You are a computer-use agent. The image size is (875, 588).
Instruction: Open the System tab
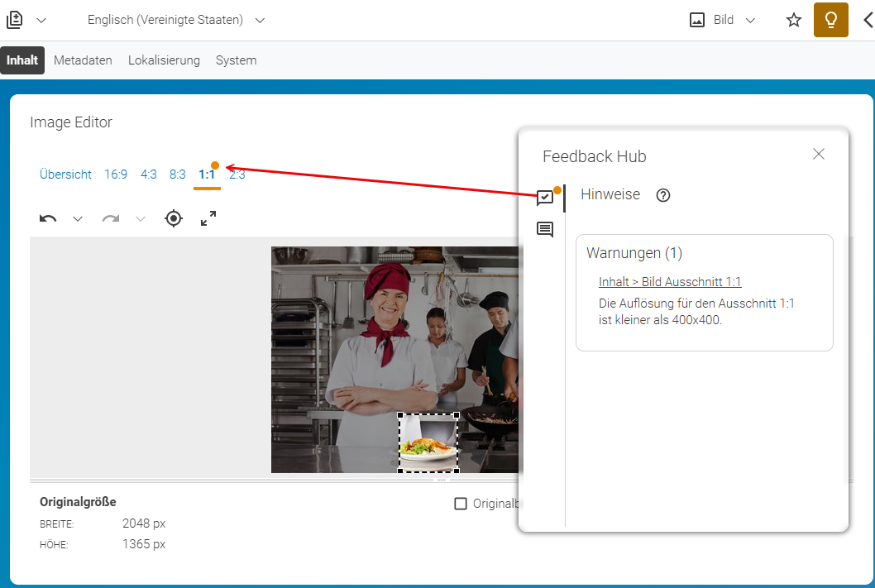(236, 60)
